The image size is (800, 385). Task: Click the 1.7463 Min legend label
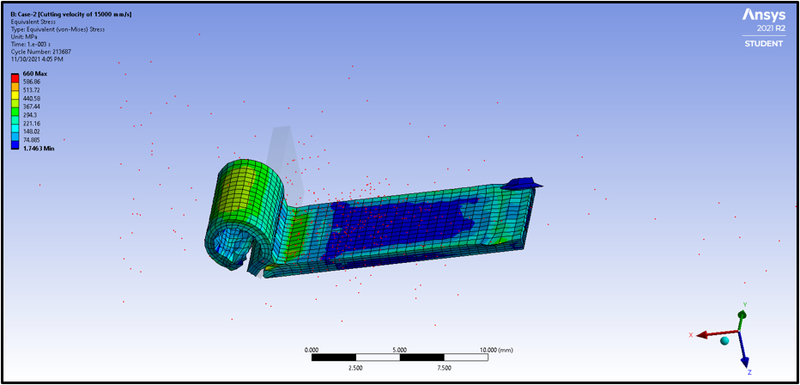point(38,148)
